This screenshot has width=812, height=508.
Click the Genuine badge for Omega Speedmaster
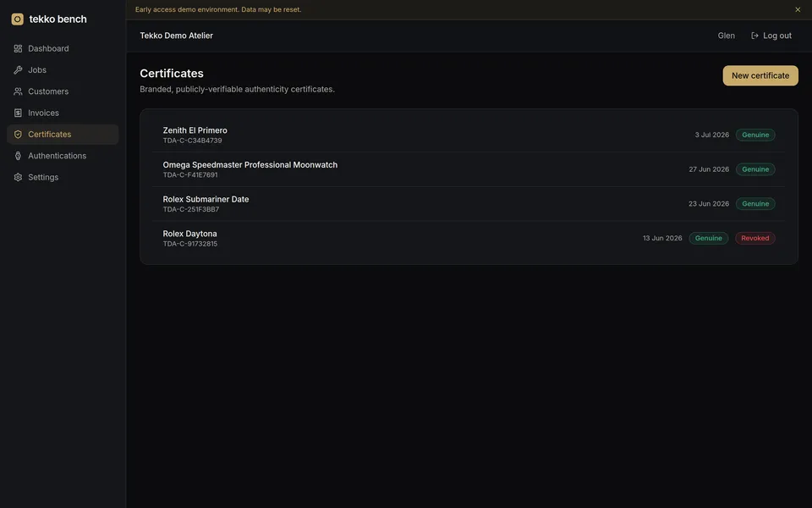(x=755, y=169)
